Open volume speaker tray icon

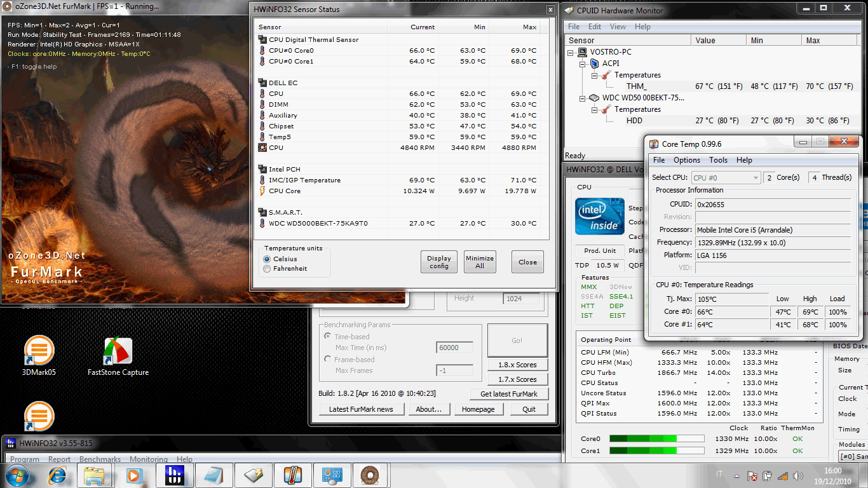click(797, 475)
